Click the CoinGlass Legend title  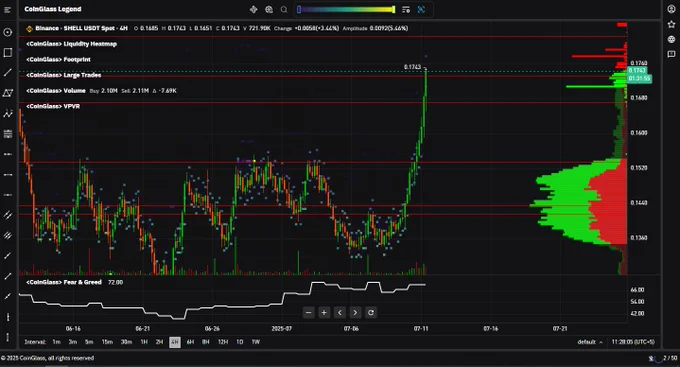(52, 9)
